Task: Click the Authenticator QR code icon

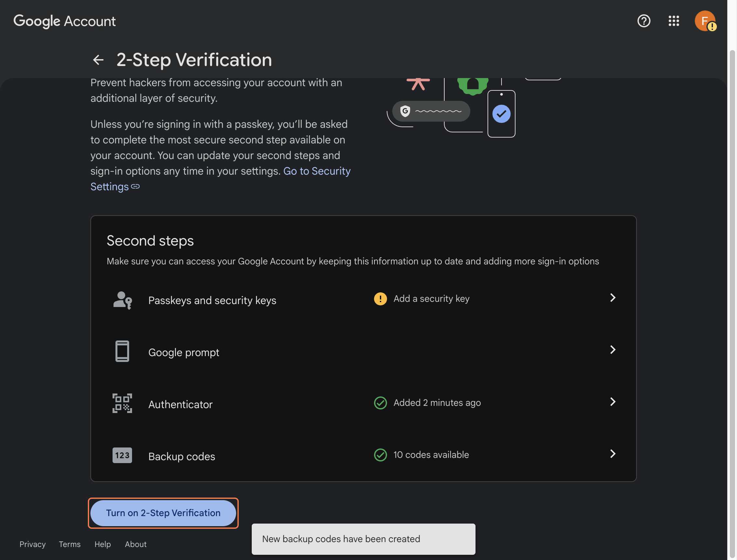Action: point(122,403)
